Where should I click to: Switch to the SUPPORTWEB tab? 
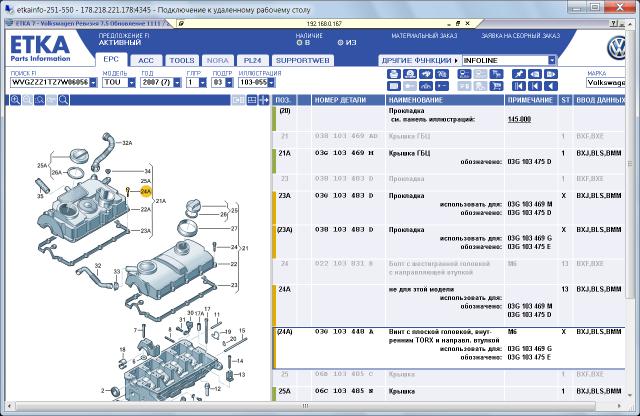click(x=302, y=60)
